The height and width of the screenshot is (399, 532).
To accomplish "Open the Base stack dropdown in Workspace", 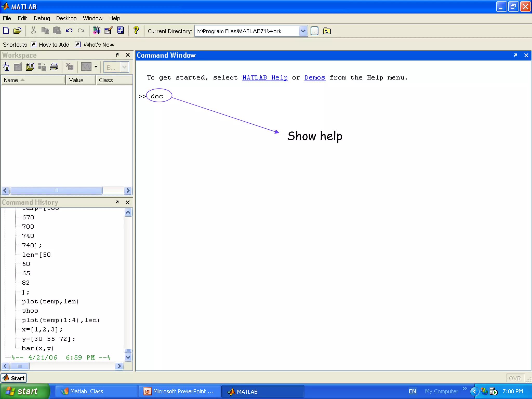I will click(x=116, y=67).
